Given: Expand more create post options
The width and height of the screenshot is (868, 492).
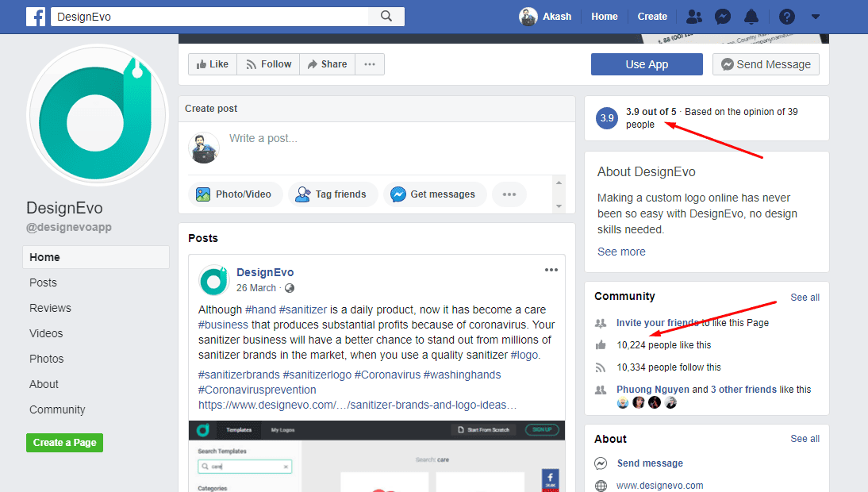Looking at the screenshot, I should tap(509, 194).
